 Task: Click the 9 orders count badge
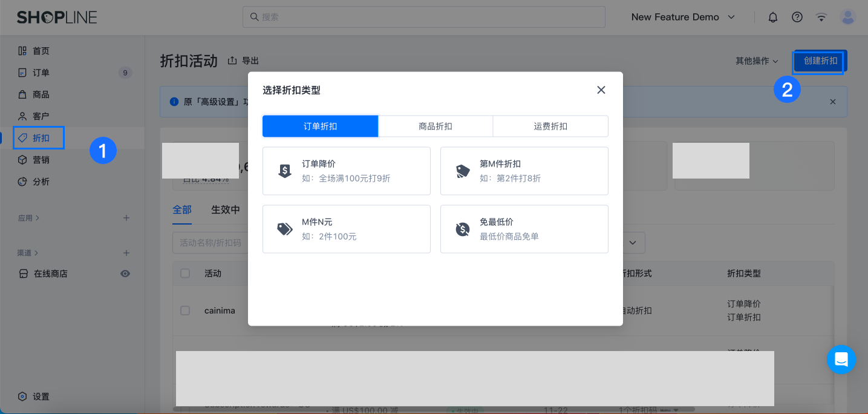tap(125, 73)
